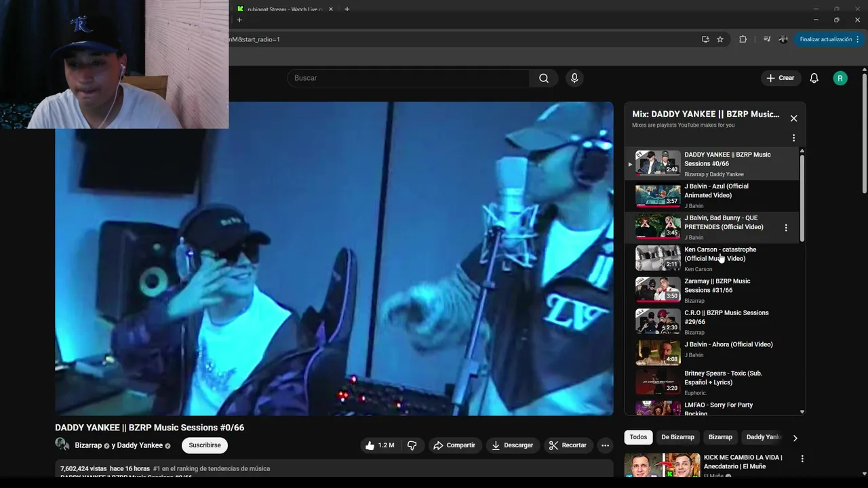
Task: Select the De Bizarrap filter chip
Action: [677, 437]
